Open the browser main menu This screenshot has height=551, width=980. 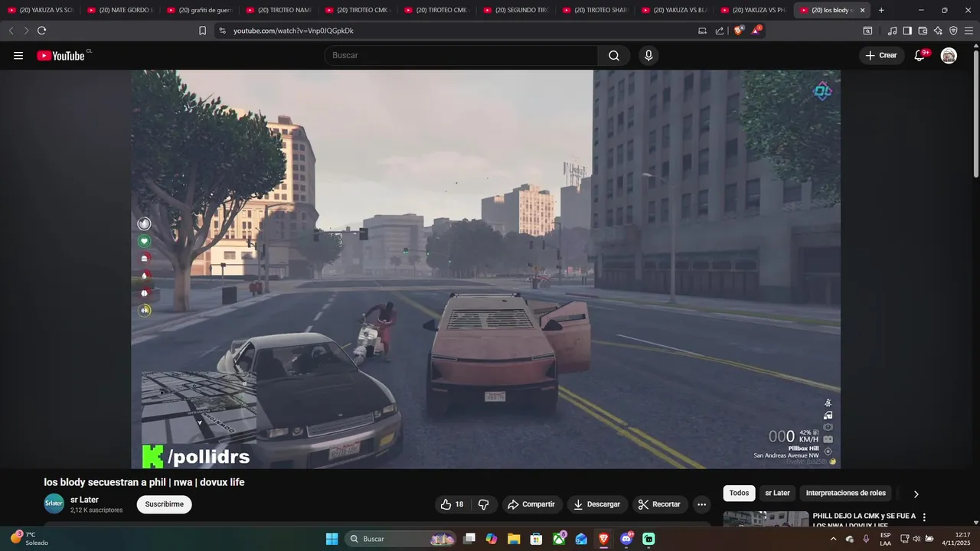[x=969, y=31]
